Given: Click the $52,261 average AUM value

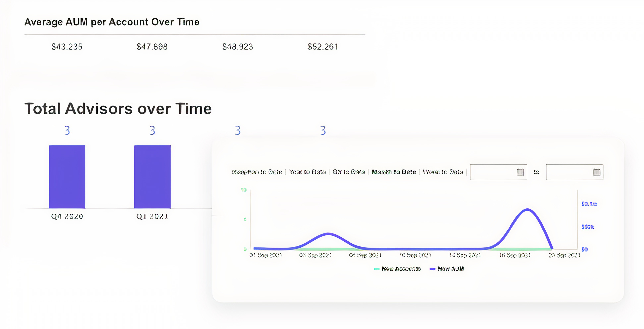Looking at the screenshot, I should click(323, 47).
